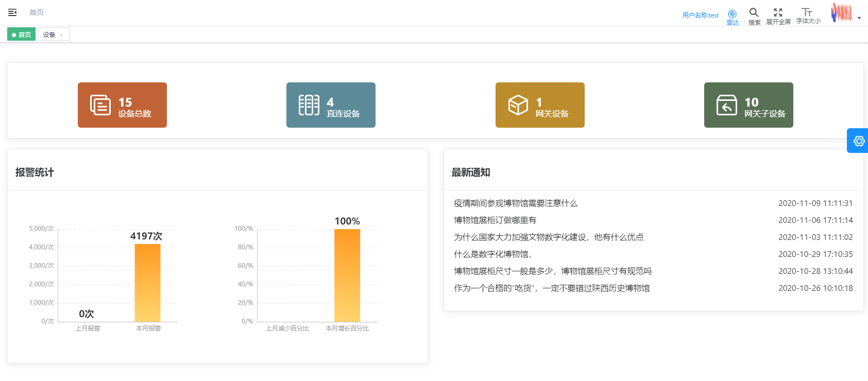
Task: Click timestamp 2020-11-09 11:11:31
Action: click(x=815, y=203)
